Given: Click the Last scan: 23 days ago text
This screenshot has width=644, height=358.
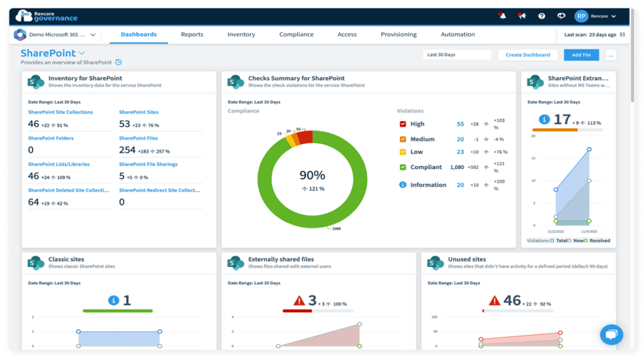Looking at the screenshot, I should coord(590,34).
